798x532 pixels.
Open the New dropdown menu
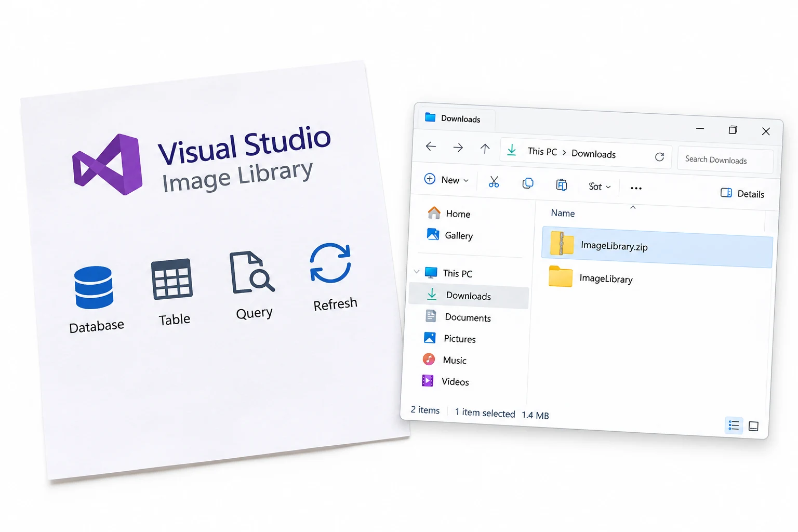click(446, 179)
